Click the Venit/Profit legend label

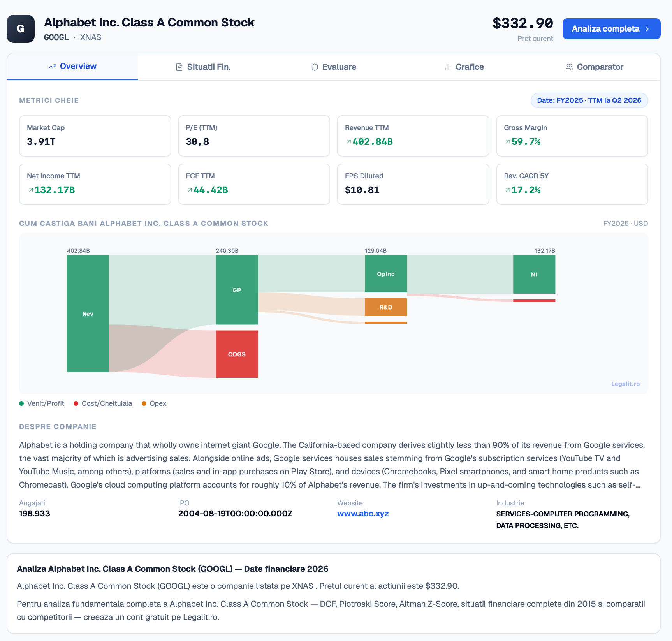coord(46,403)
